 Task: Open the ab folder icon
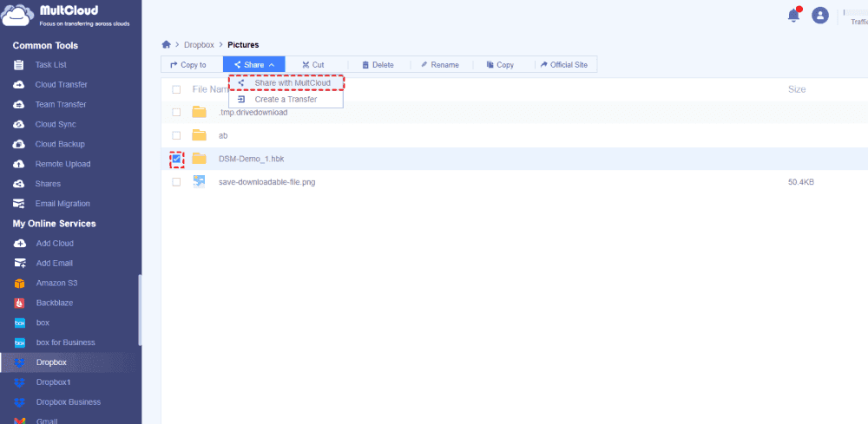(200, 135)
